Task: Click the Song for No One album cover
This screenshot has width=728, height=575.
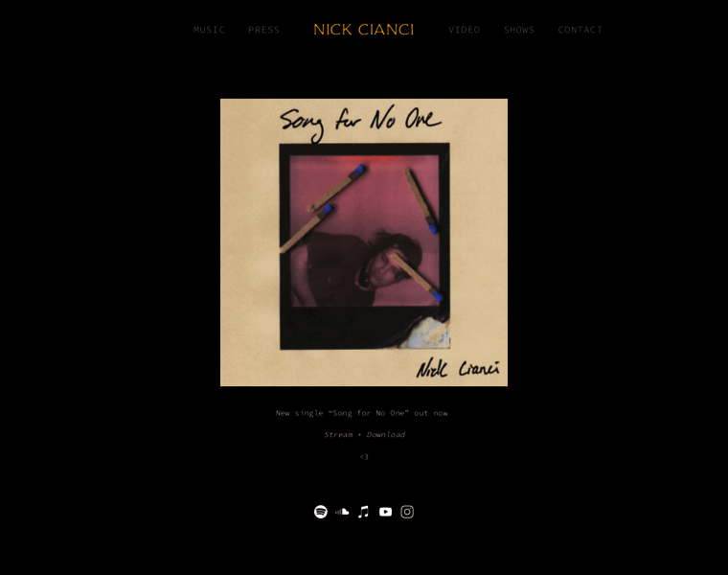Action: (364, 242)
